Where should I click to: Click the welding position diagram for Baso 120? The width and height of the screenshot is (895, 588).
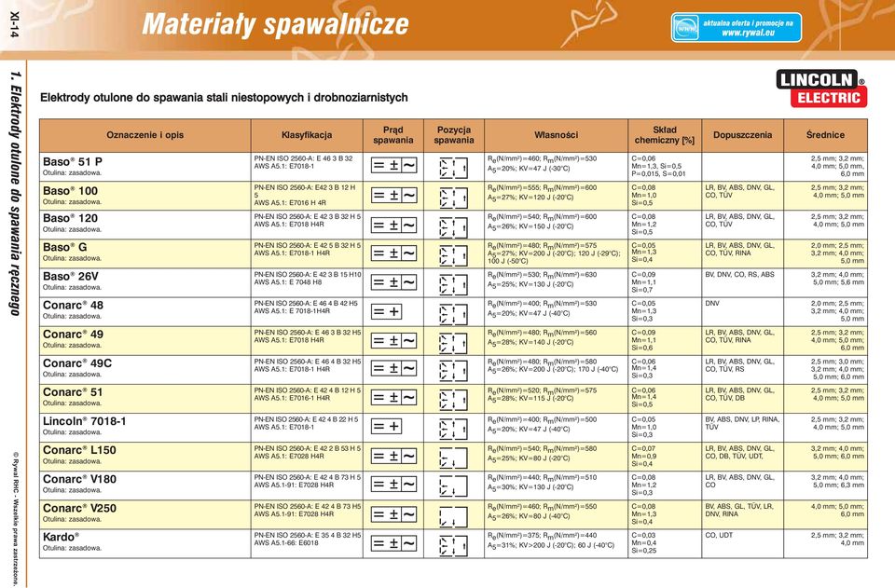pos(454,226)
